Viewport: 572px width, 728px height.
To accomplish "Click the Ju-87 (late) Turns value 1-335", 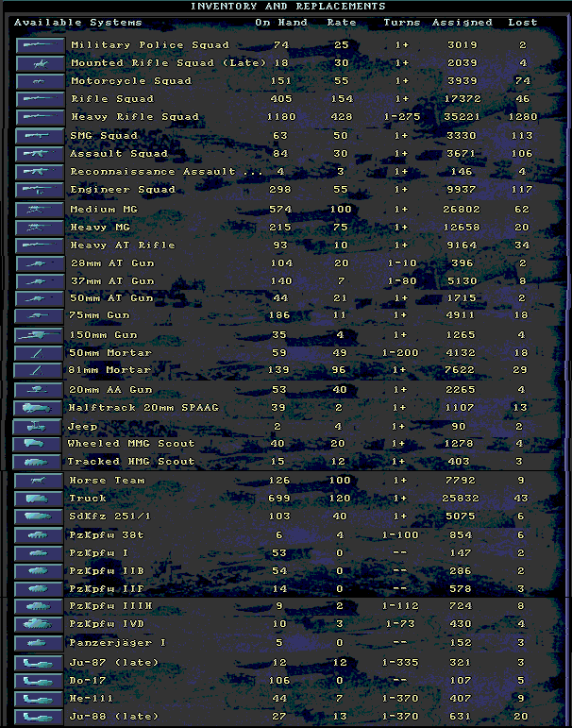I will pyautogui.click(x=400, y=663).
